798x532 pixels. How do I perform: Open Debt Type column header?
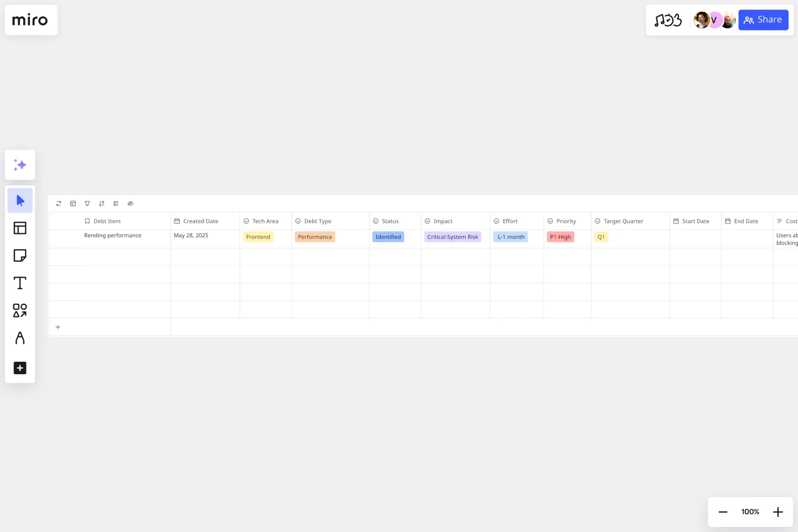coord(330,221)
